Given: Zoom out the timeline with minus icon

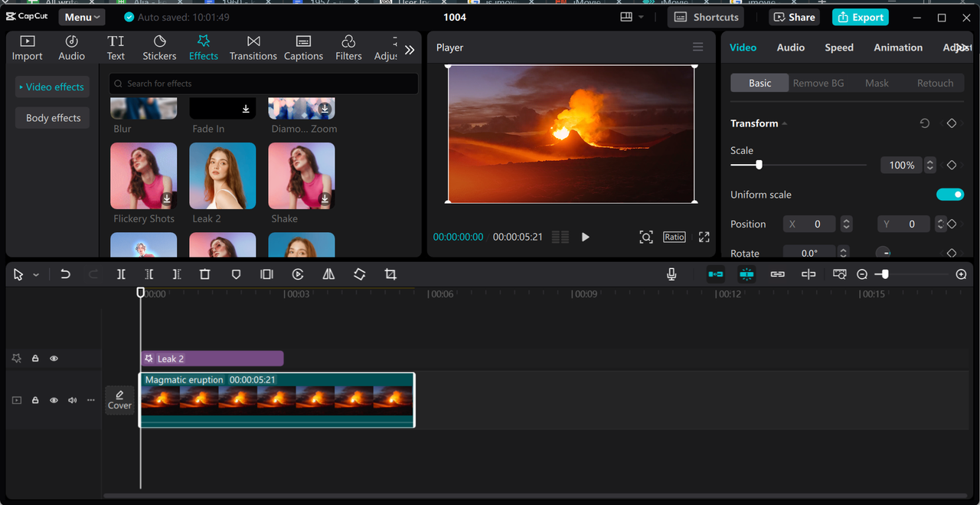Looking at the screenshot, I should [862, 274].
